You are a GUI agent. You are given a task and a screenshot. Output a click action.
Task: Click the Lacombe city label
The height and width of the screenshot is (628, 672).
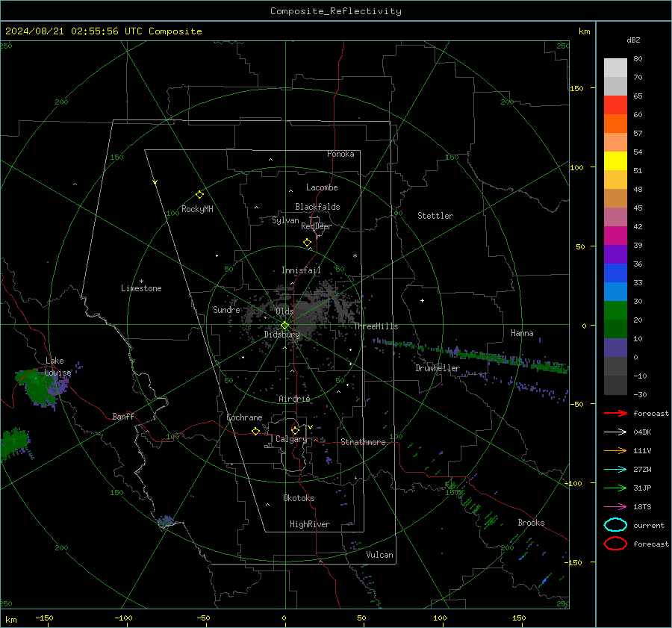[x=322, y=187]
